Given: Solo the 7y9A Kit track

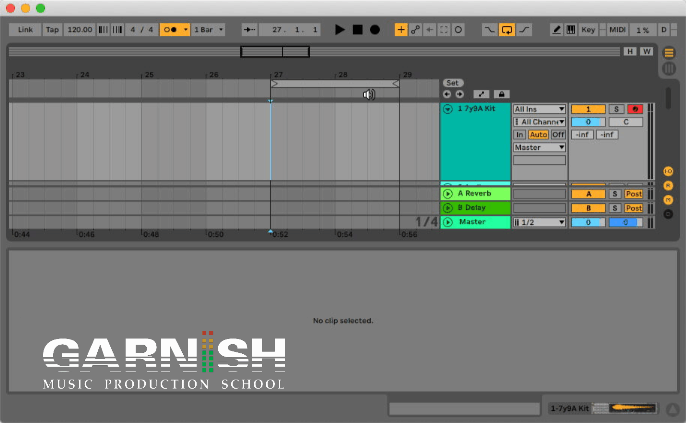Looking at the screenshot, I should (x=616, y=109).
